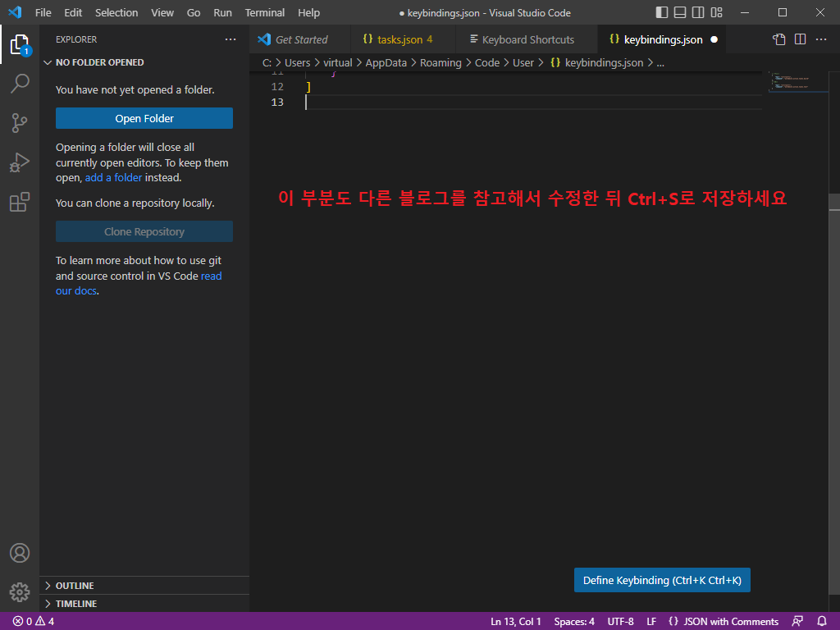Follow the 'add a folder' link
840x630 pixels.
pyautogui.click(x=113, y=177)
